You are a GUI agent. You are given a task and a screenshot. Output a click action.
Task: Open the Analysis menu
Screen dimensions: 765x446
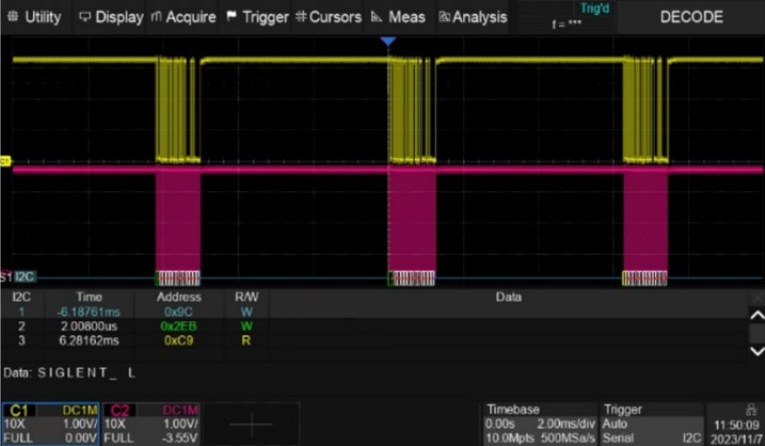click(x=473, y=17)
